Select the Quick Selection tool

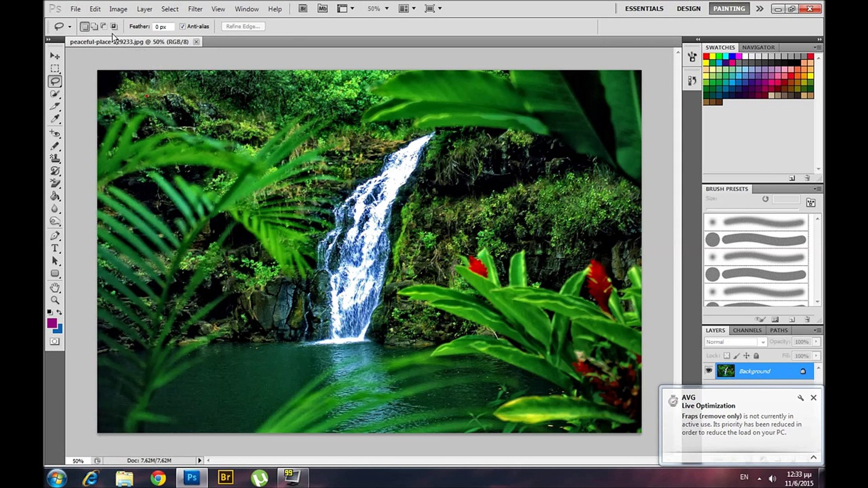tap(55, 94)
